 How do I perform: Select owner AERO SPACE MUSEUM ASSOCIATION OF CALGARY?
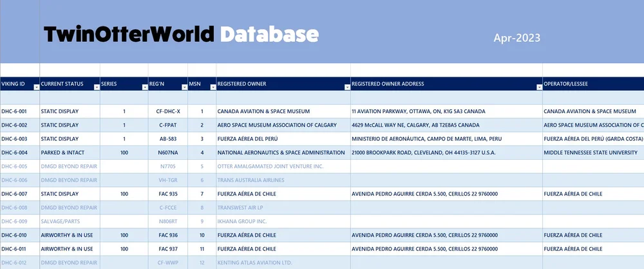(x=283, y=125)
